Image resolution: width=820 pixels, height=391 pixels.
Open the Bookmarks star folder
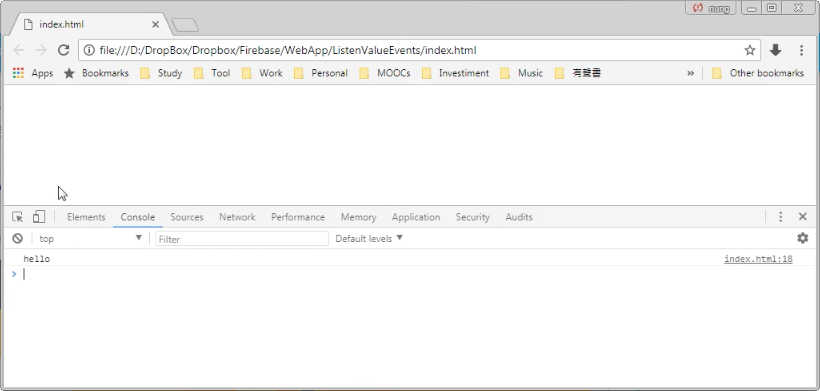pyautogui.click(x=96, y=73)
